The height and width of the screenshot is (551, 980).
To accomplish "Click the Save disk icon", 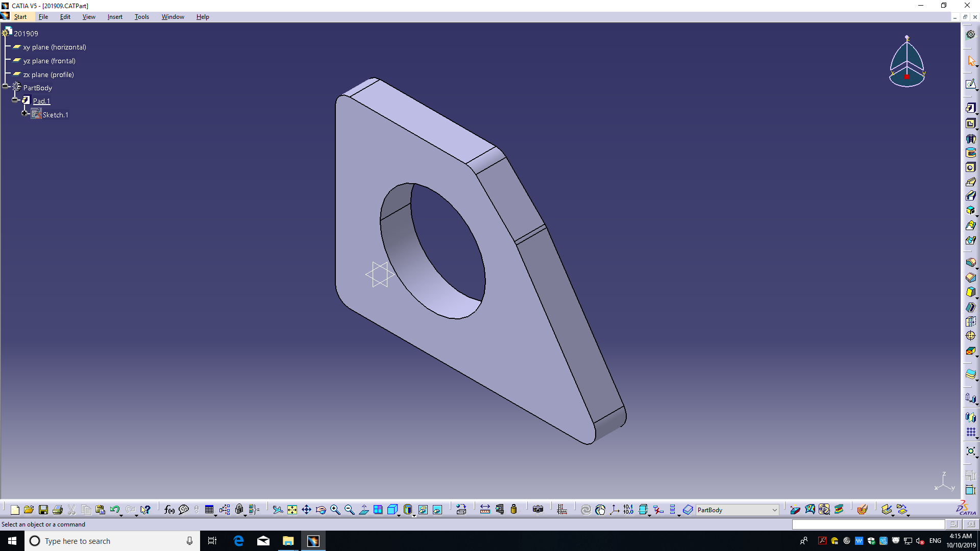I will coord(43,510).
